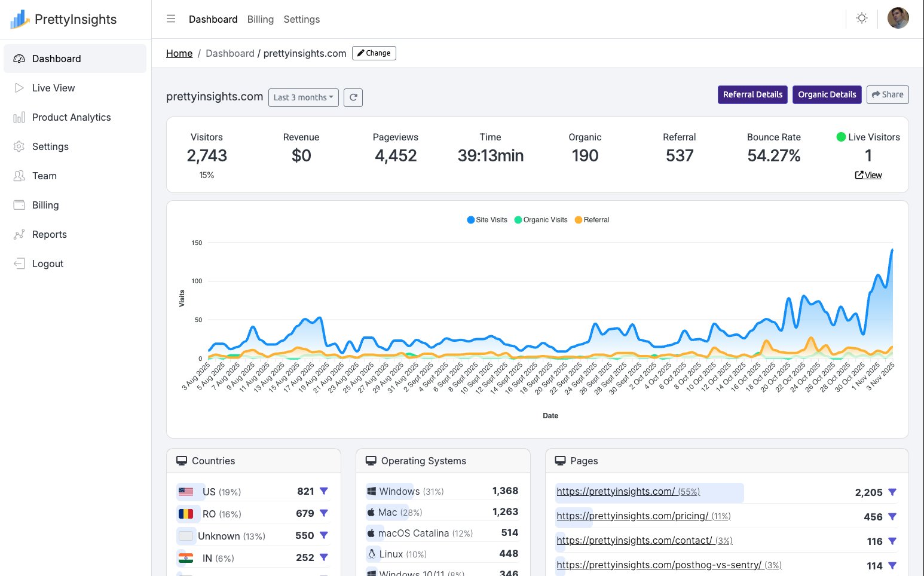Toggle Organic Visits legend item

pyautogui.click(x=541, y=220)
